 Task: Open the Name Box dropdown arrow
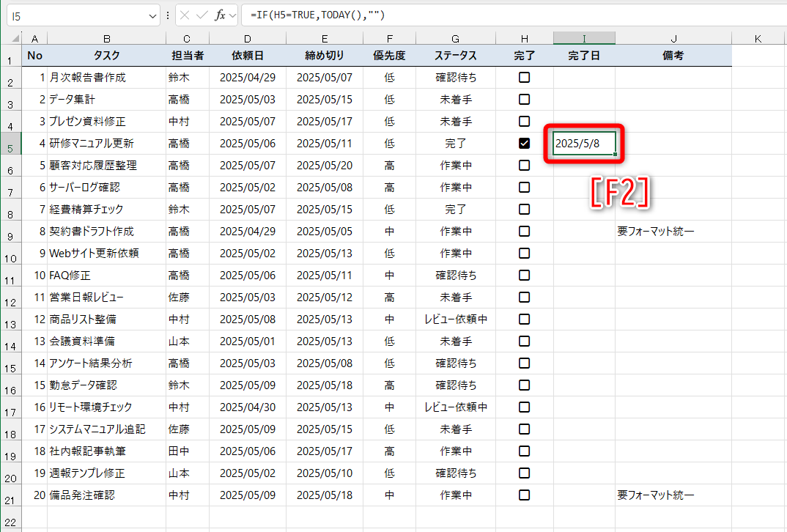pyautogui.click(x=152, y=15)
